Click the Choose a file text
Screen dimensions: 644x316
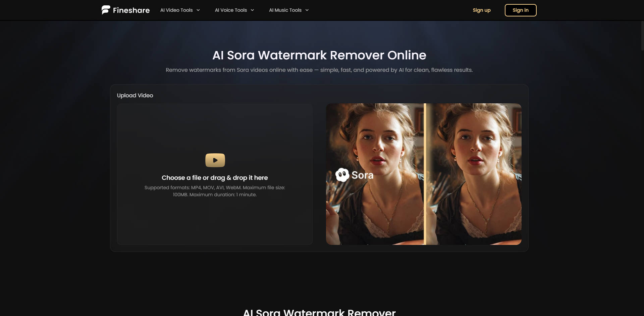pyautogui.click(x=215, y=177)
